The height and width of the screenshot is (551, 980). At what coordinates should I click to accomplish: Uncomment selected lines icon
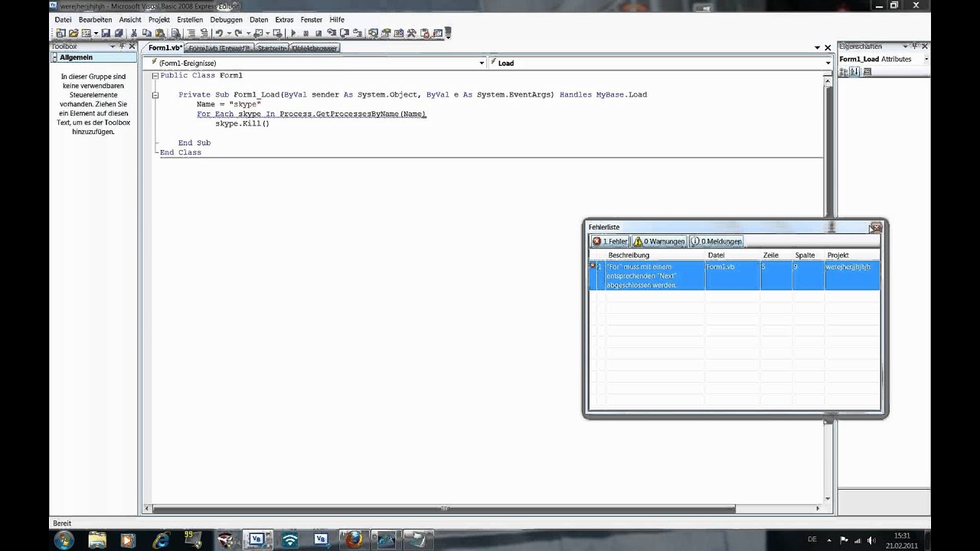click(x=204, y=33)
